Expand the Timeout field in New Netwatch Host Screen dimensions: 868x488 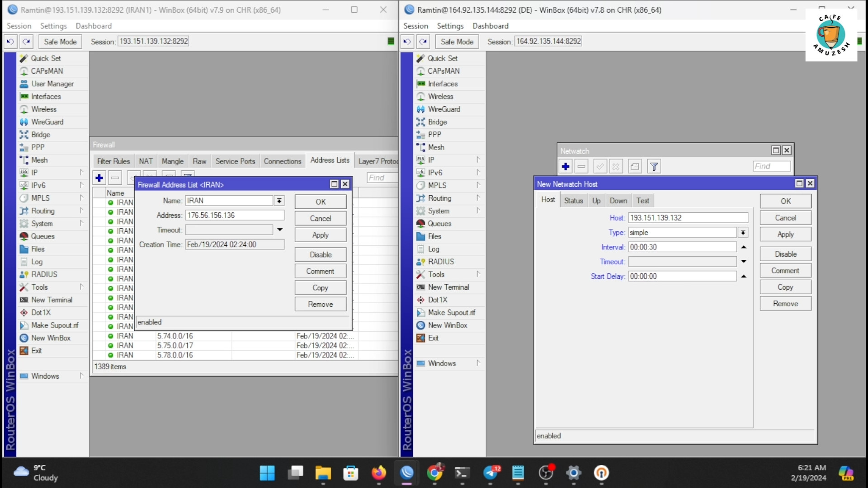click(744, 262)
